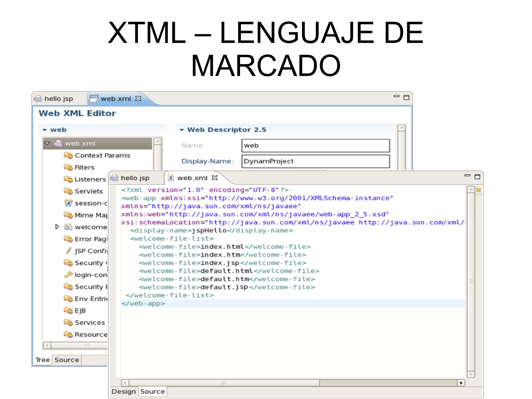The image size is (532, 399).
Task: Open hello.jsp tab in front source window
Action: point(135,178)
